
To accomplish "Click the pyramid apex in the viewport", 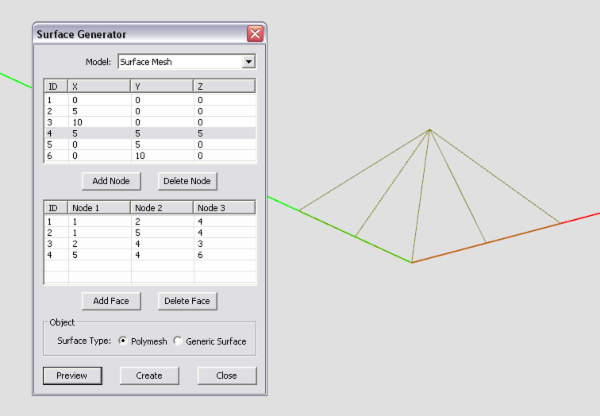I will 430,130.
